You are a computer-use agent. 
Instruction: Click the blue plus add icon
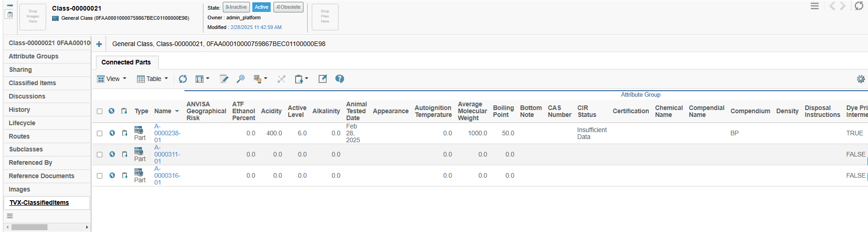point(99,44)
